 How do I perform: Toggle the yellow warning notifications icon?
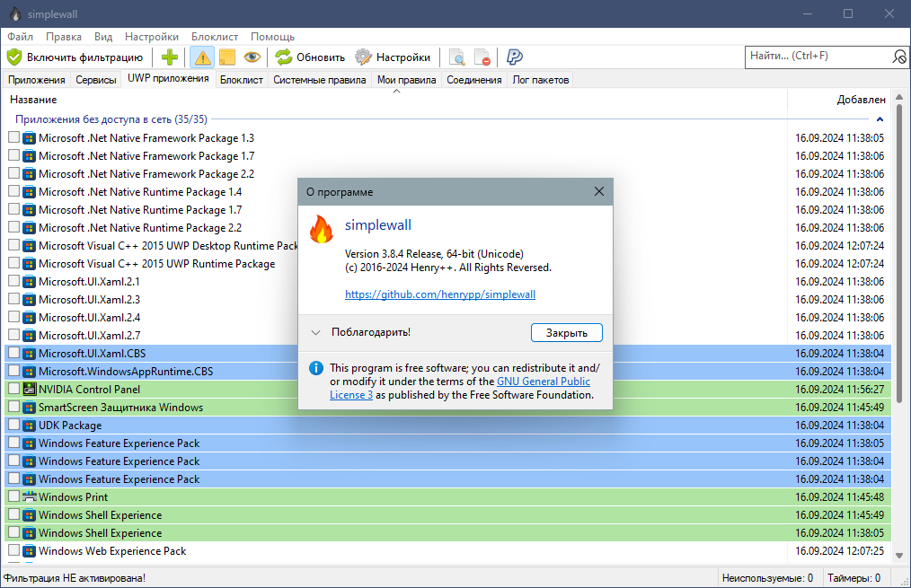[202, 57]
